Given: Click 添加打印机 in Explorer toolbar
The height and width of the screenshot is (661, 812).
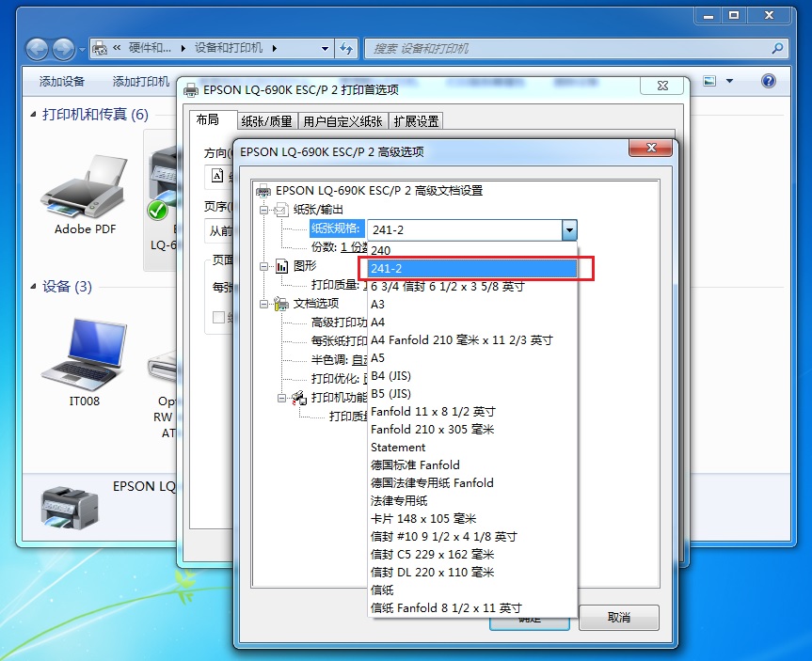Looking at the screenshot, I should (141, 81).
